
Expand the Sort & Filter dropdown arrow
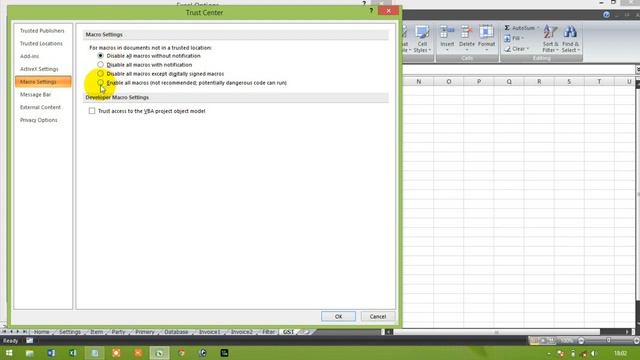click(x=558, y=50)
